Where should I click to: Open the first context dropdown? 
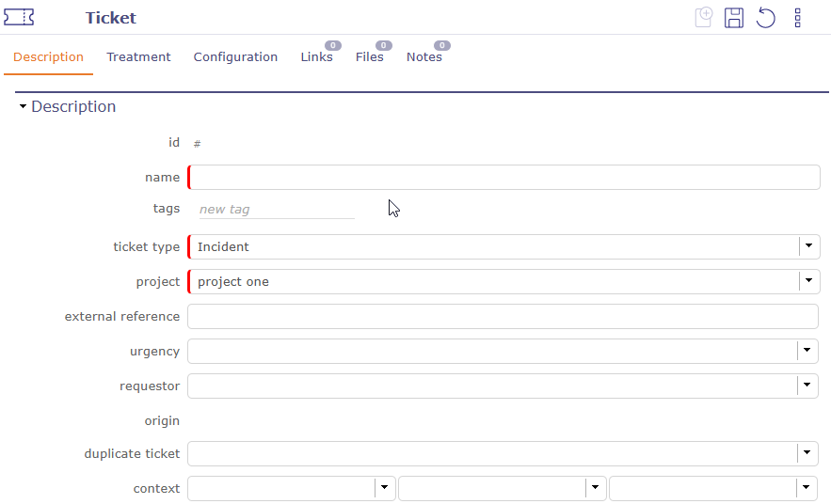click(384, 488)
